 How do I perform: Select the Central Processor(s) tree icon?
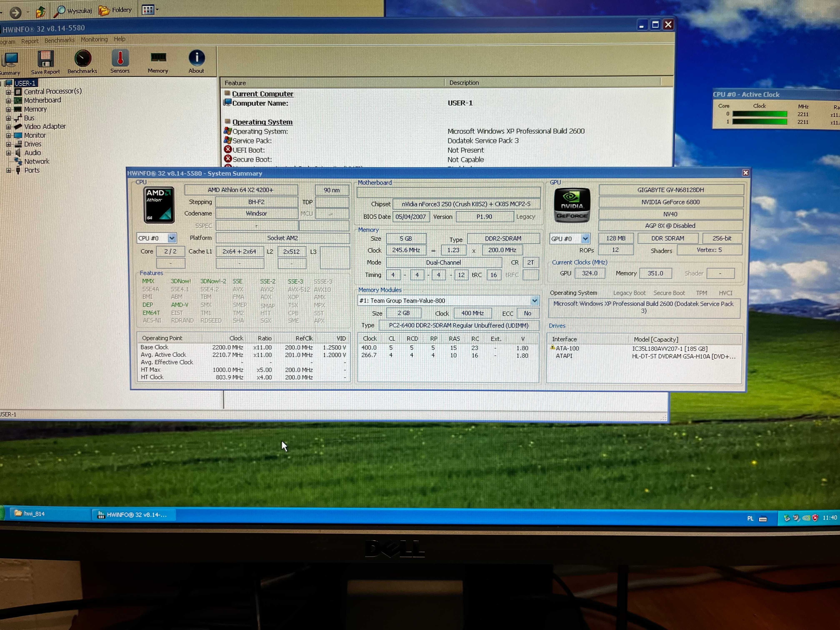[18, 91]
